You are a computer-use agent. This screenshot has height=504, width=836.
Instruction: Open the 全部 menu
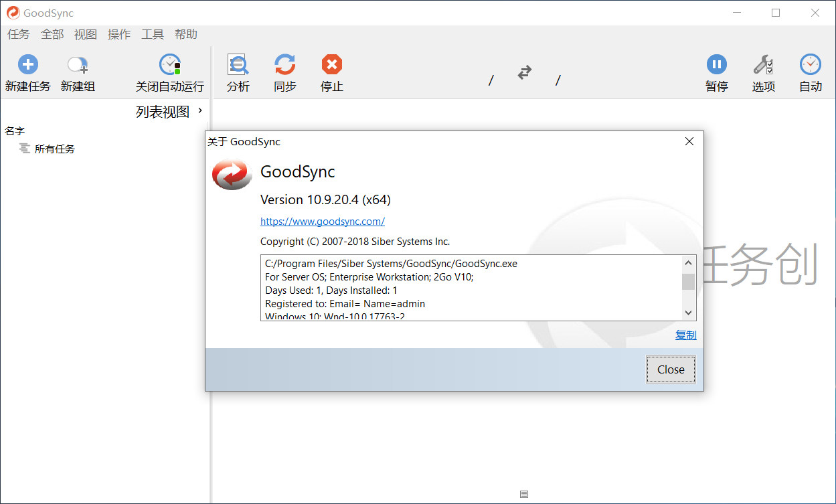pyautogui.click(x=52, y=34)
